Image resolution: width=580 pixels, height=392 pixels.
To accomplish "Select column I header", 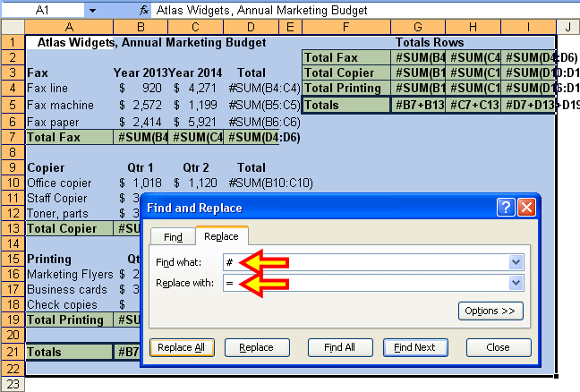I will (528, 27).
